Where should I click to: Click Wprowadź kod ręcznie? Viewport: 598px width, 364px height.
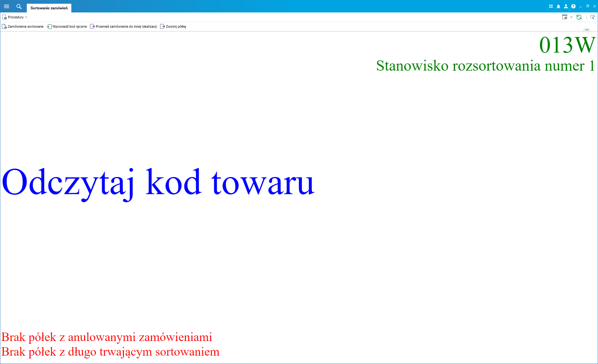click(x=67, y=26)
